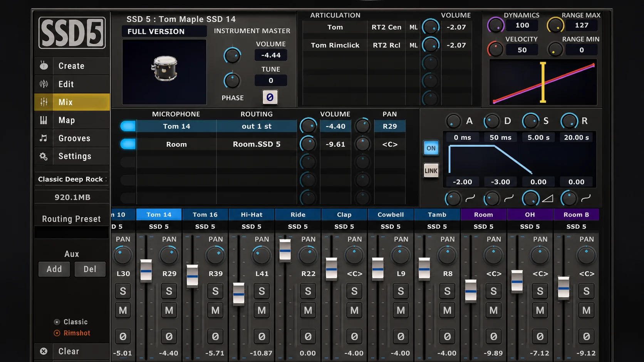This screenshot has width=644, height=362.
Task: Click the Aux Add button
Action: click(54, 269)
